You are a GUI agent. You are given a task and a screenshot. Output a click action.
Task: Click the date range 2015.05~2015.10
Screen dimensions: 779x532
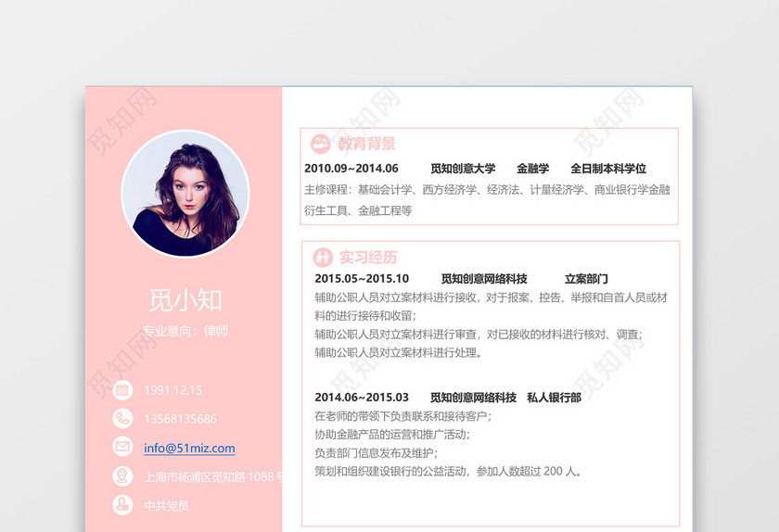[x=362, y=279]
